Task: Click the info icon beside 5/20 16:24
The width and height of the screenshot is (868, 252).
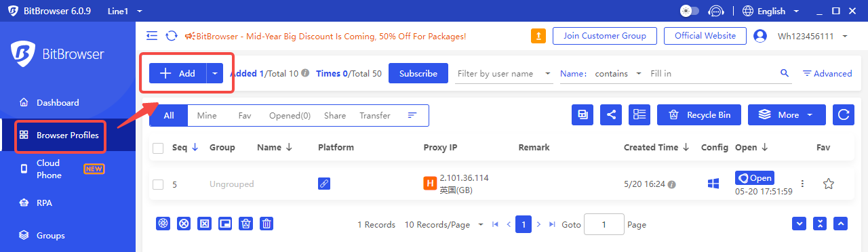Action: tap(671, 184)
